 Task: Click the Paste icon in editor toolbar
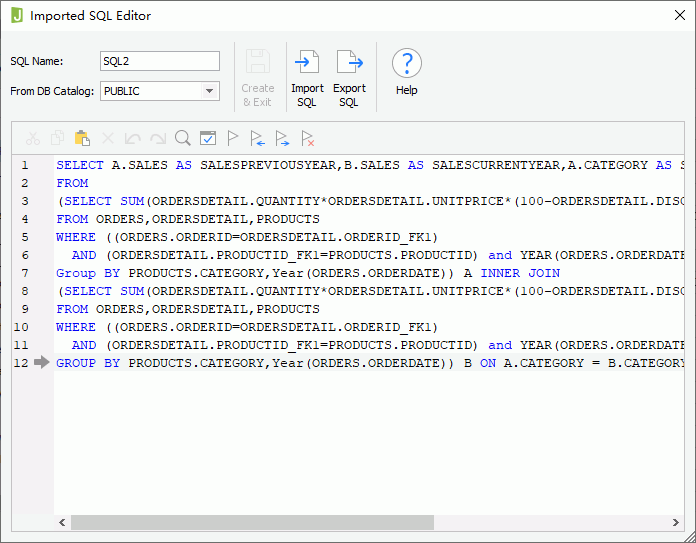(82, 139)
